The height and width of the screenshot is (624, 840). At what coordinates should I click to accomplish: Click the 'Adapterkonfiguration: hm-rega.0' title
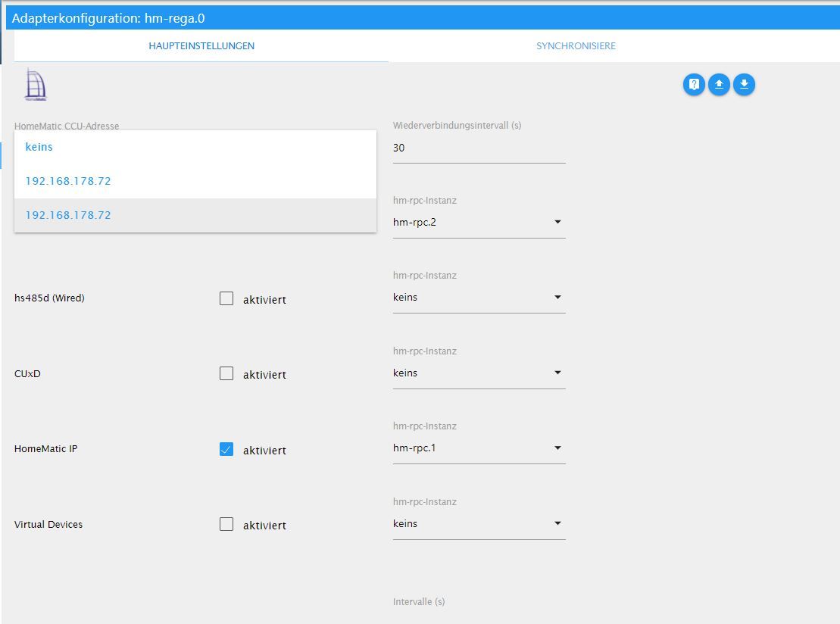[x=108, y=18]
